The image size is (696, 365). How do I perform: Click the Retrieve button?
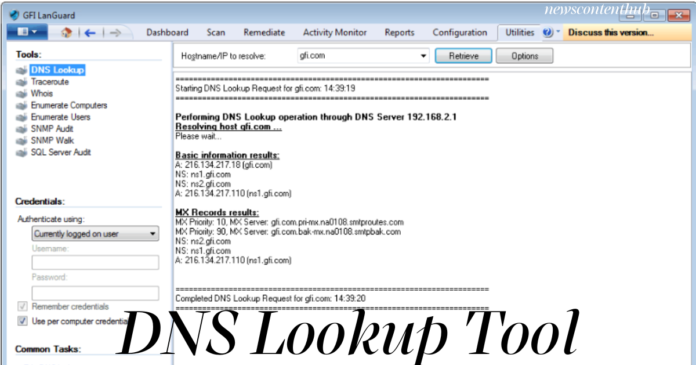pos(463,56)
